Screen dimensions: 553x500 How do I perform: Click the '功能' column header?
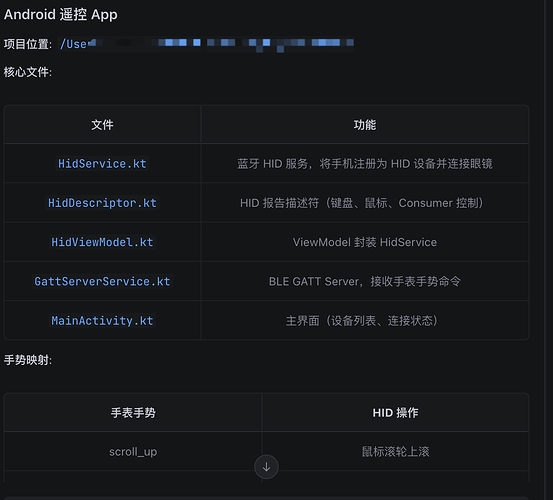365,125
